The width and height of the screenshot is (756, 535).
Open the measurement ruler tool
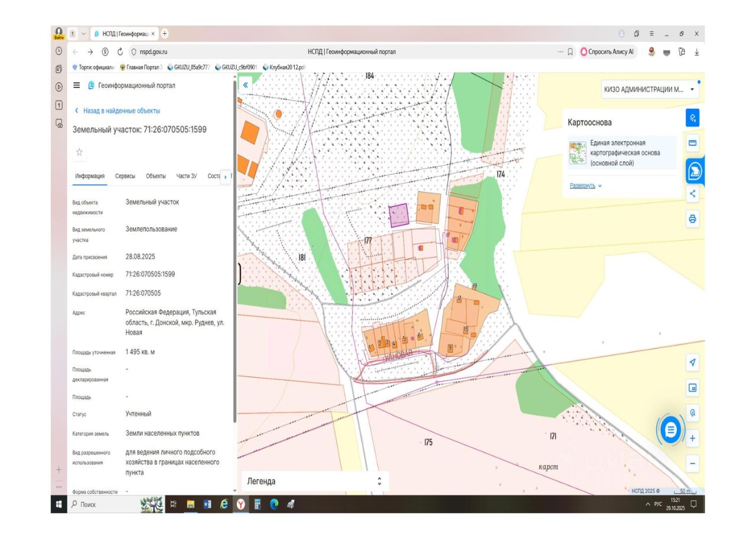693,143
